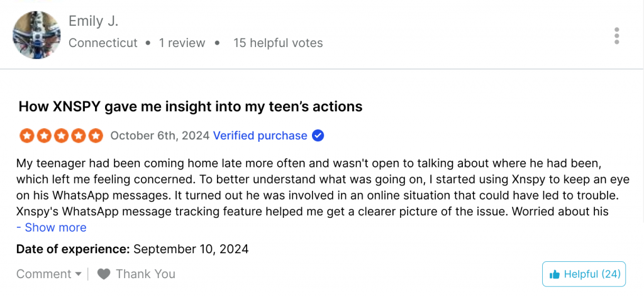Expand the review with Show more
644x297 pixels.
pos(52,227)
